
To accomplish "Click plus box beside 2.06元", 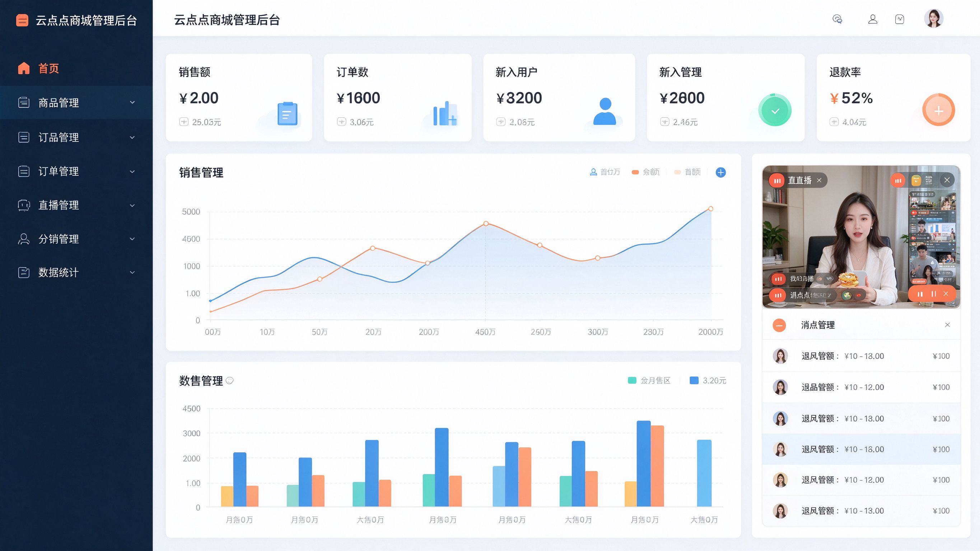I will (x=501, y=122).
